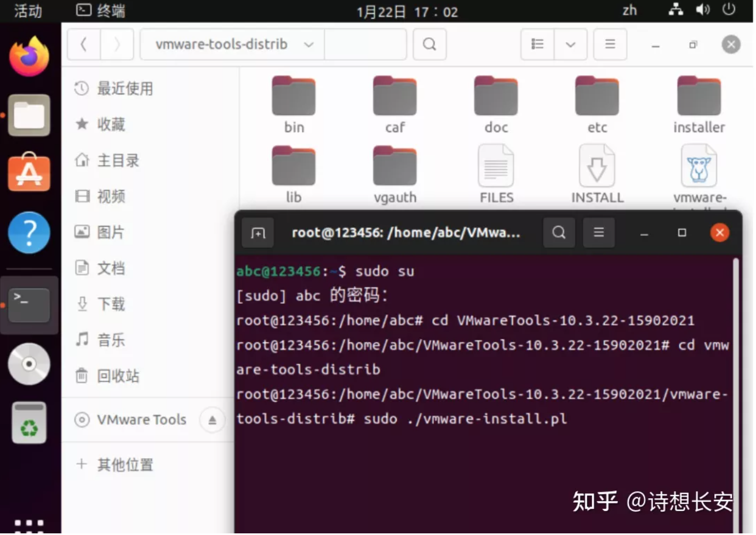Show applications grid in dock

(29, 526)
